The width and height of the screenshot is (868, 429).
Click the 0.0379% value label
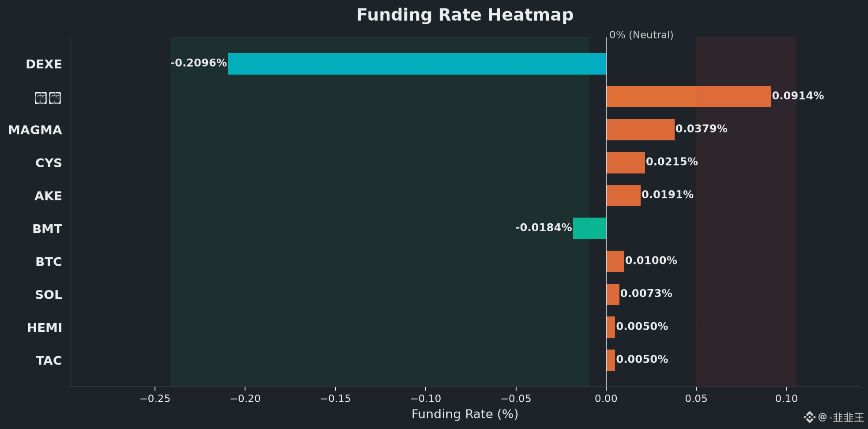[702, 129]
